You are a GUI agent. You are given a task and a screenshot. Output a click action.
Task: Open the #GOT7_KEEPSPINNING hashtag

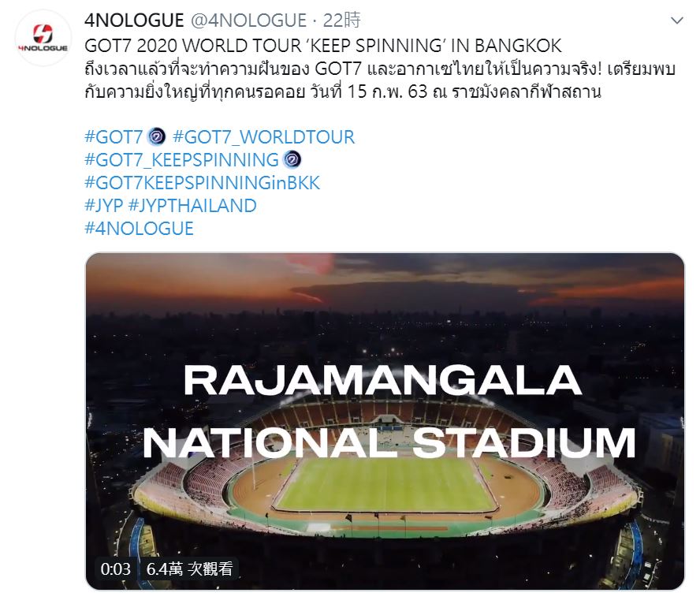[181, 159]
